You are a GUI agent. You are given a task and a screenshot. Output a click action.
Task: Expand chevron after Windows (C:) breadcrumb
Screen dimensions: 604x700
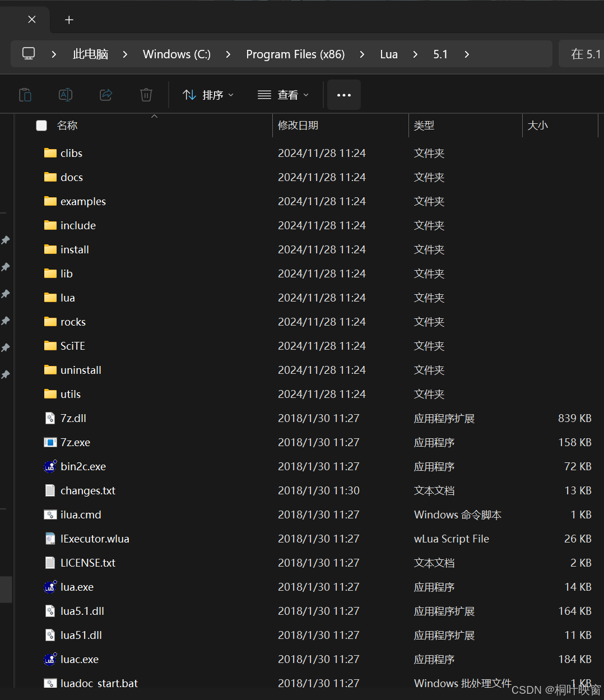click(x=228, y=54)
